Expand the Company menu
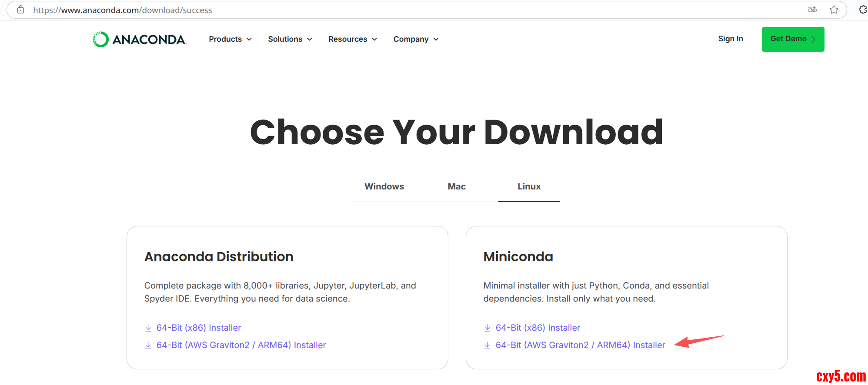868x385 pixels. point(416,39)
